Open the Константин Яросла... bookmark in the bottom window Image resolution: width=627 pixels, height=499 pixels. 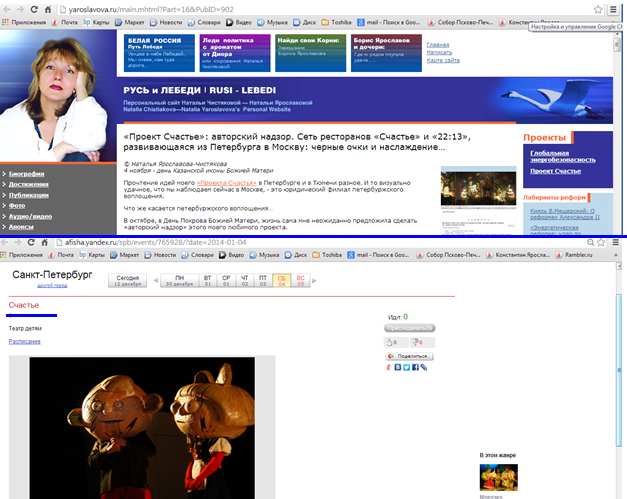coord(518,255)
